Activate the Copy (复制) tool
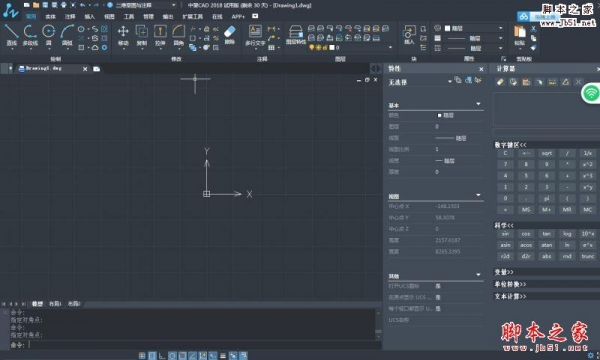600x360 pixels. tap(142, 34)
